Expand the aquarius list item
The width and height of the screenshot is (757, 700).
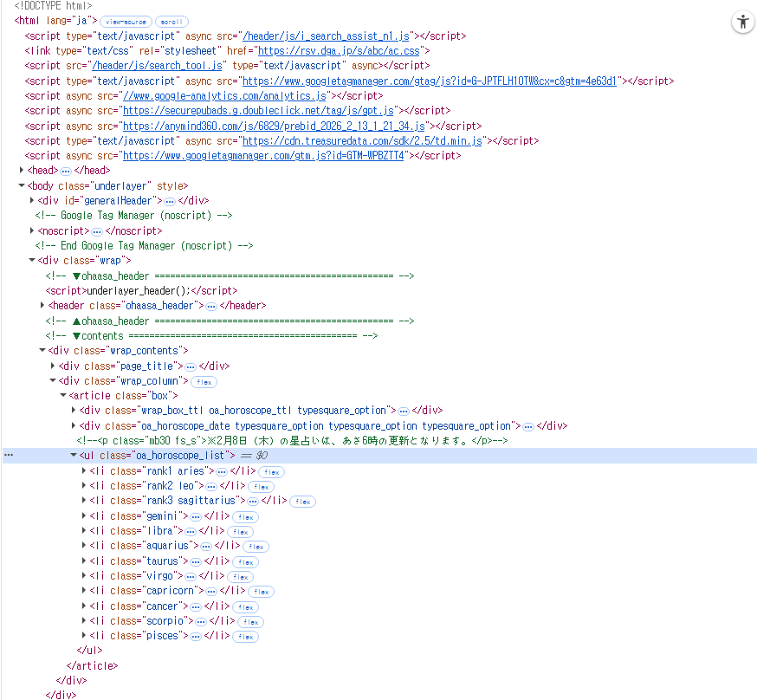(84, 545)
